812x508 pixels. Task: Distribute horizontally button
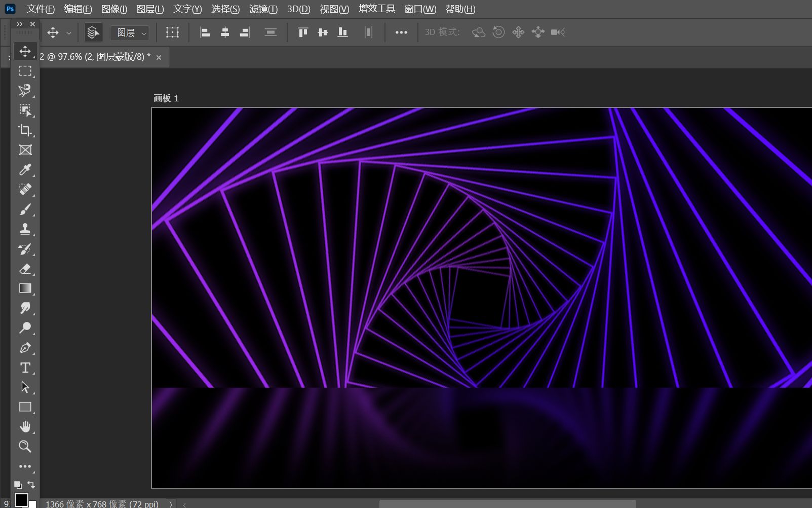pos(368,32)
